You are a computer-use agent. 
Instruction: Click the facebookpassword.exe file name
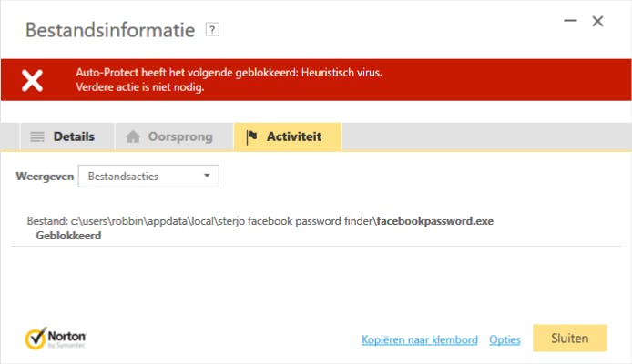(x=435, y=221)
